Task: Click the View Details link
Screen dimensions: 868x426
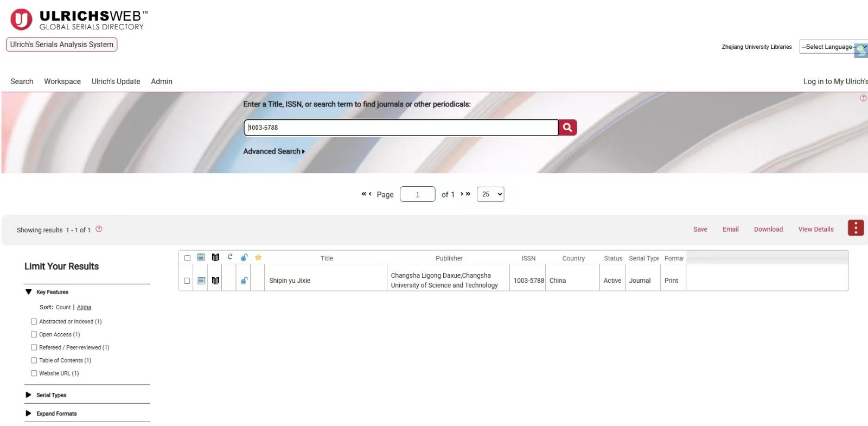Action: 816,230
